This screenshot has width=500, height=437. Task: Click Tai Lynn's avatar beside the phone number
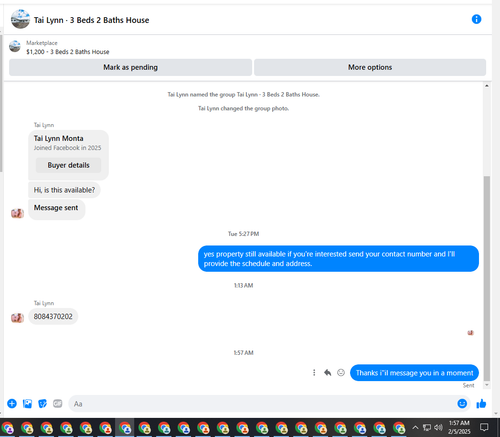(x=17, y=318)
